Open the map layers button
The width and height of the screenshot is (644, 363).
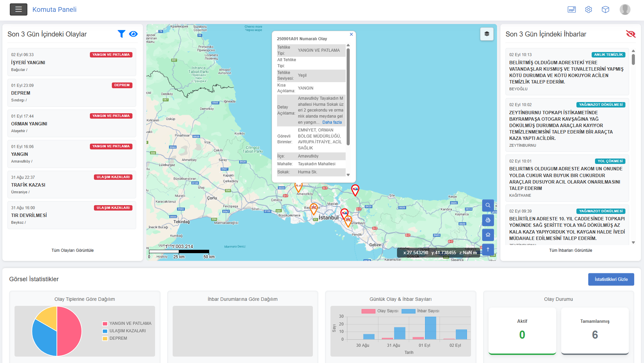coord(487,34)
